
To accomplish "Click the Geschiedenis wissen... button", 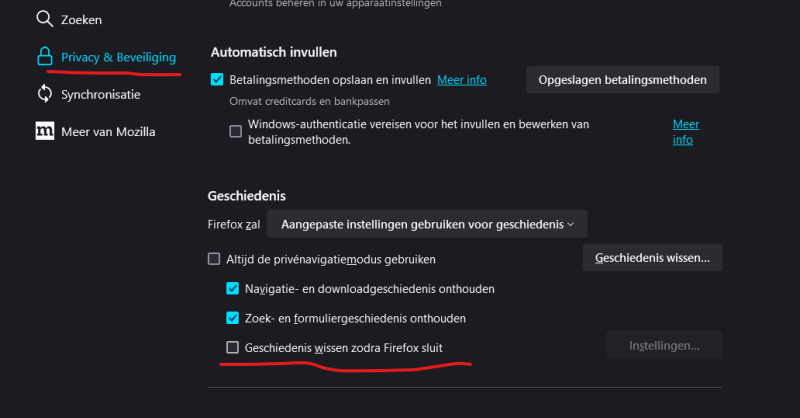I will [652, 258].
